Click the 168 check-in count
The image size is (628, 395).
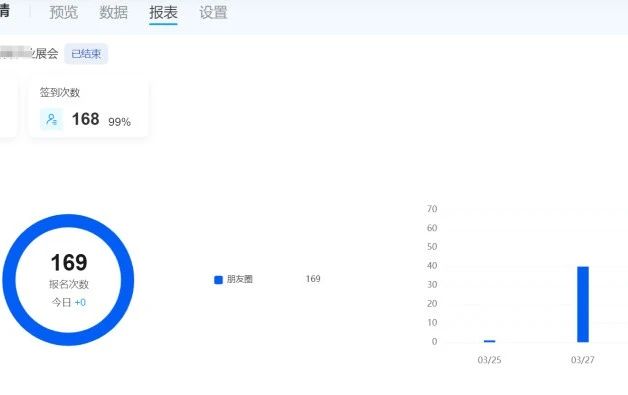coord(85,119)
